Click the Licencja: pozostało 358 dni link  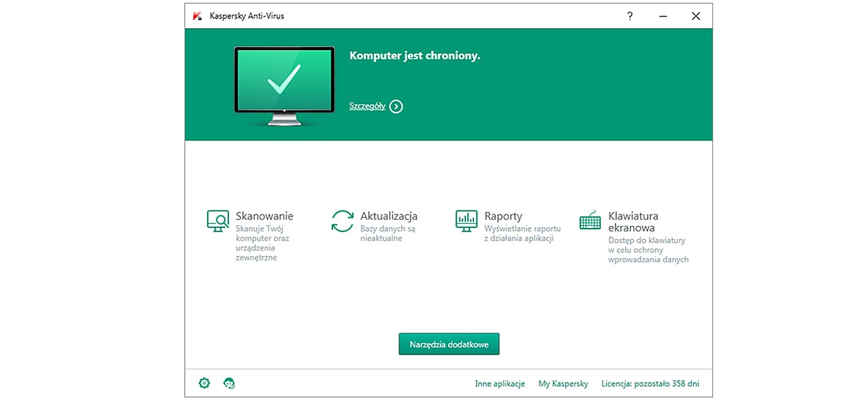point(650,384)
